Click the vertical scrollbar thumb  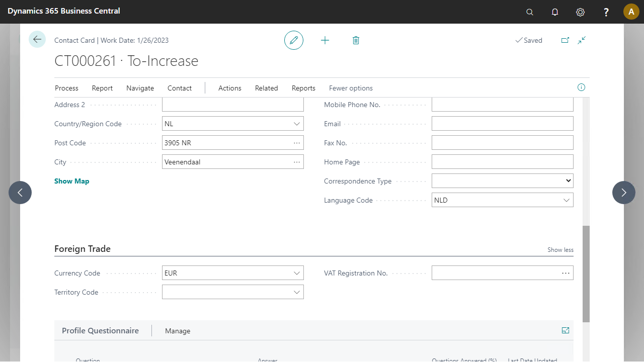[x=586, y=274]
